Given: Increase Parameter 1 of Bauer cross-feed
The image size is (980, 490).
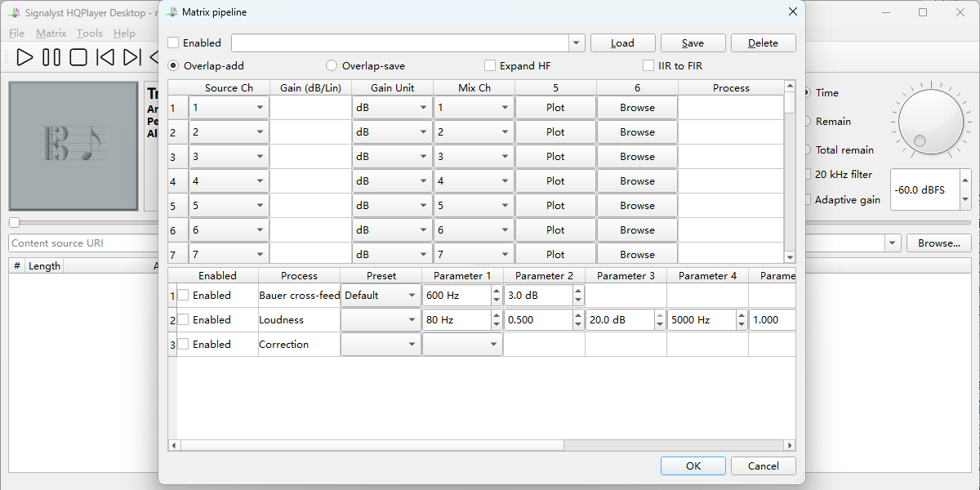Looking at the screenshot, I should (497, 291).
